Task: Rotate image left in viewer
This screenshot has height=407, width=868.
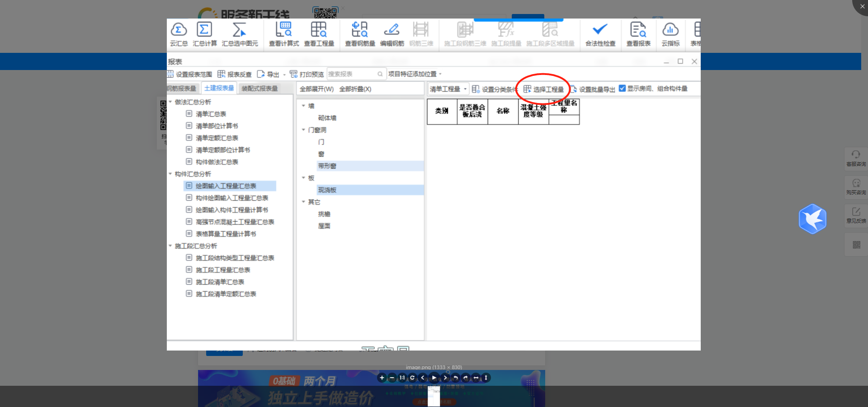Action: click(455, 378)
